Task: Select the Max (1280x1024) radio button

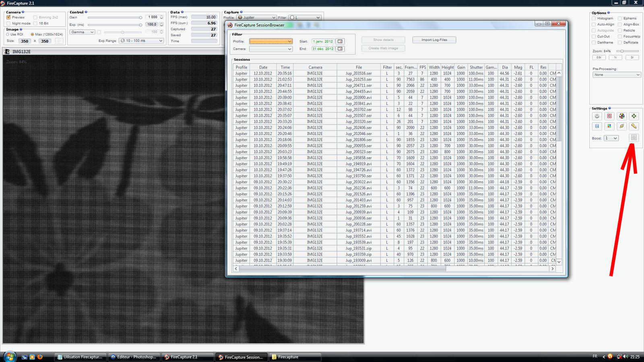Action: pos(32,35)
